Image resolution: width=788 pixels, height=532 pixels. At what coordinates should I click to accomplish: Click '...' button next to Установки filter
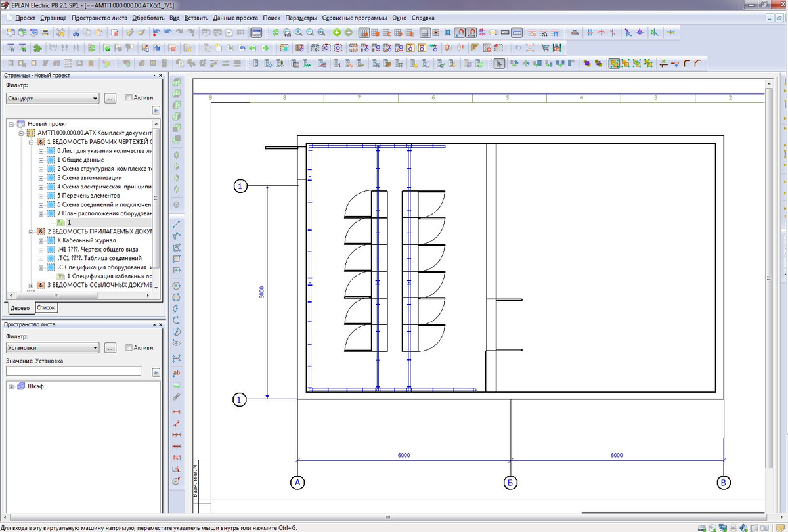click(x=110, y=347)
